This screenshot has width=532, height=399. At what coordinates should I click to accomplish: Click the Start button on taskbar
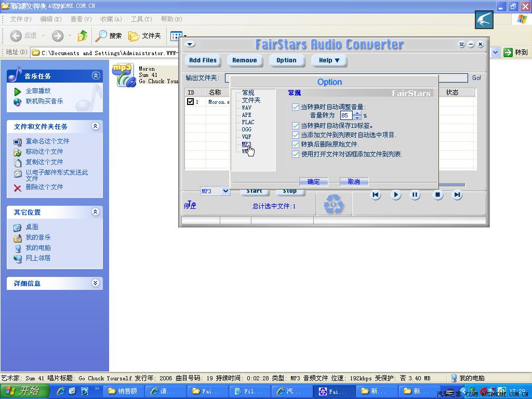coord(25,391)
